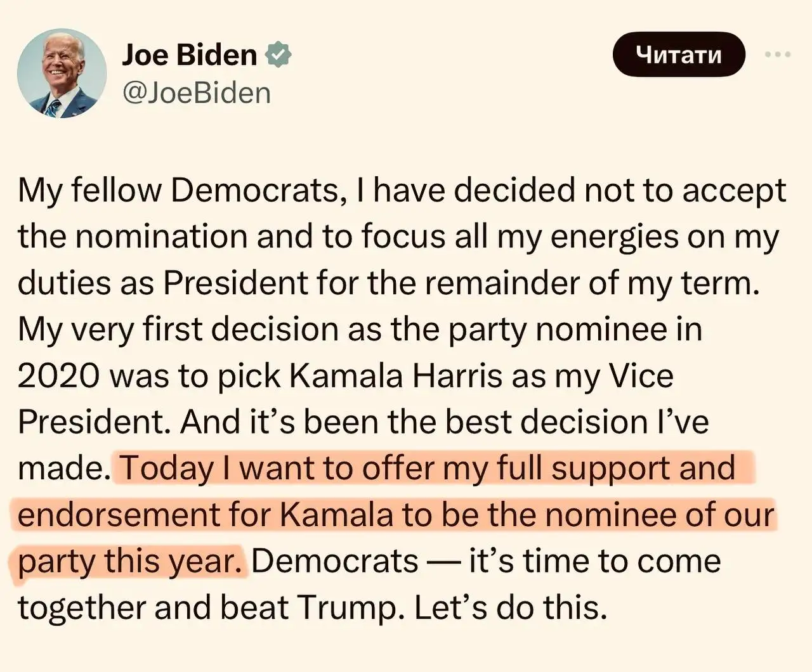812x672 pixels.
Task: Click the word "together" in the last line
Action: tap(81, 608)
